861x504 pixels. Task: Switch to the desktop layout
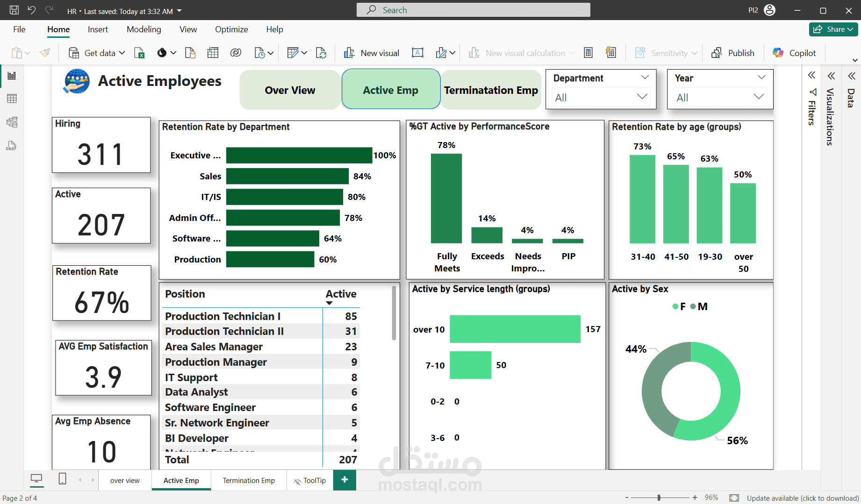pyautogui.click(x=36, y=479)
